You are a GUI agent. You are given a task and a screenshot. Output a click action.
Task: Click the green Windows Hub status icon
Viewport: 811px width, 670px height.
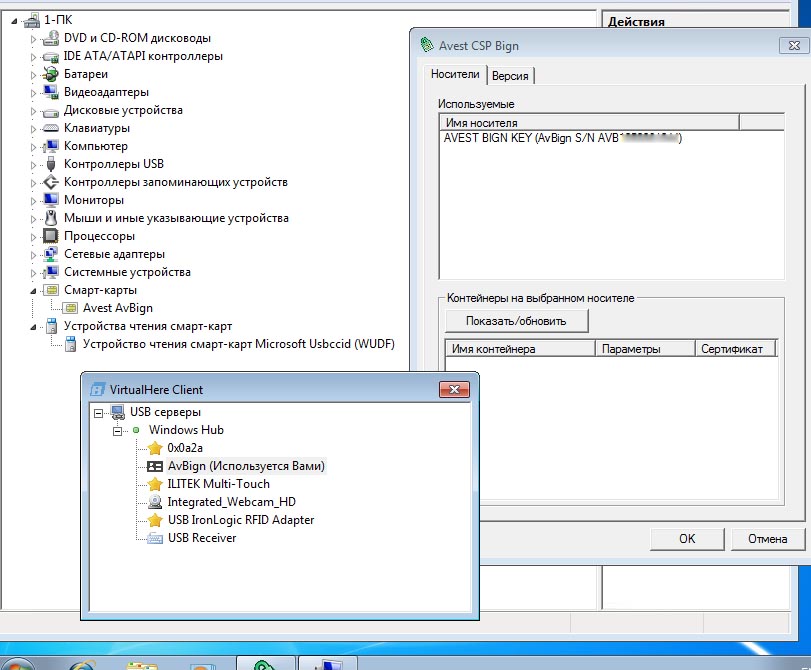pyautogui.click(x=136, y=430)
